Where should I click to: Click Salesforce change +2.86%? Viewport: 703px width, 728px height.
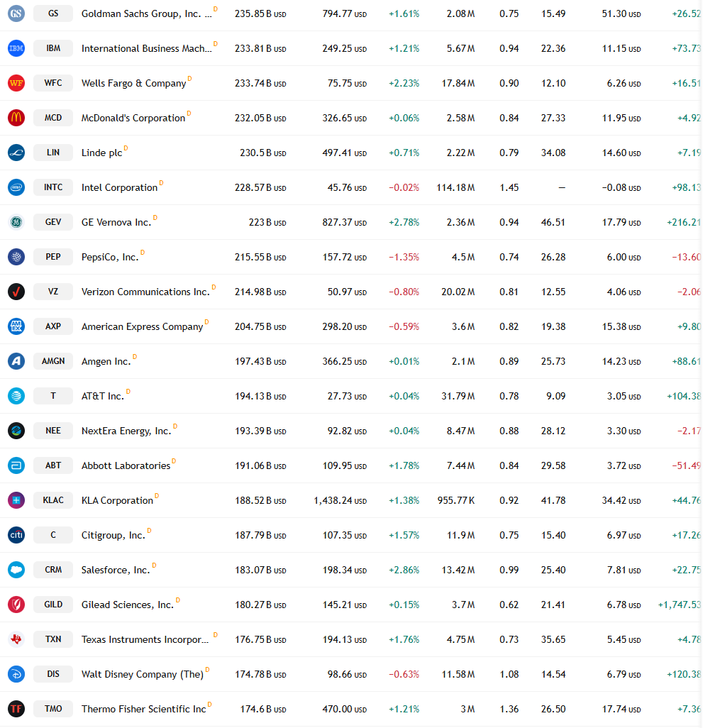pos(404,570)
